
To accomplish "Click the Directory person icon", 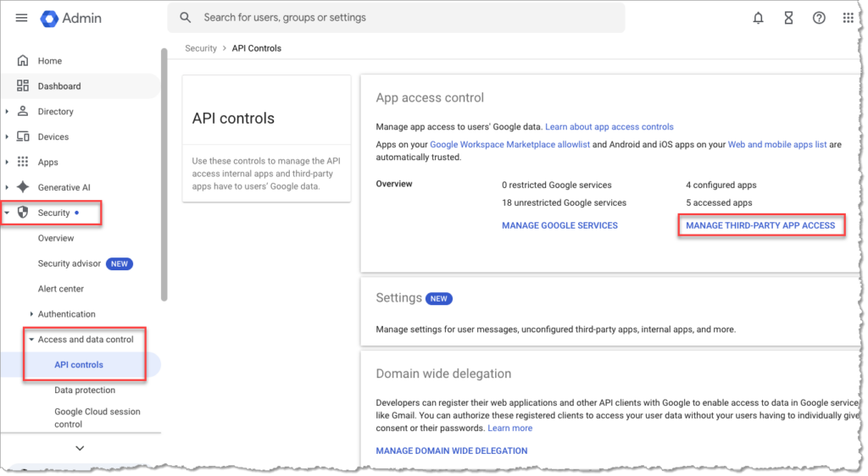I will 23,111.
